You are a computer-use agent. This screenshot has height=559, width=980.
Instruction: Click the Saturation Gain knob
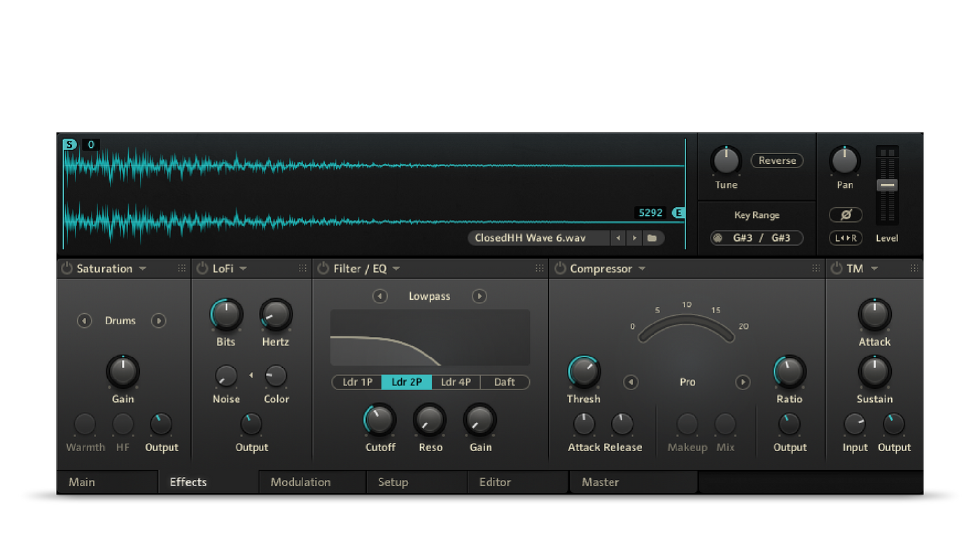pos(123,372)
